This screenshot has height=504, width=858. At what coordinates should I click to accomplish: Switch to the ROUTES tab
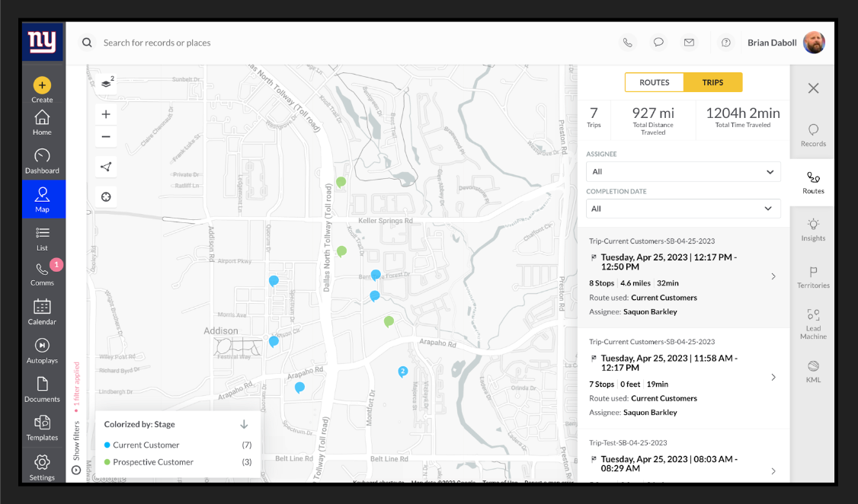655,82
